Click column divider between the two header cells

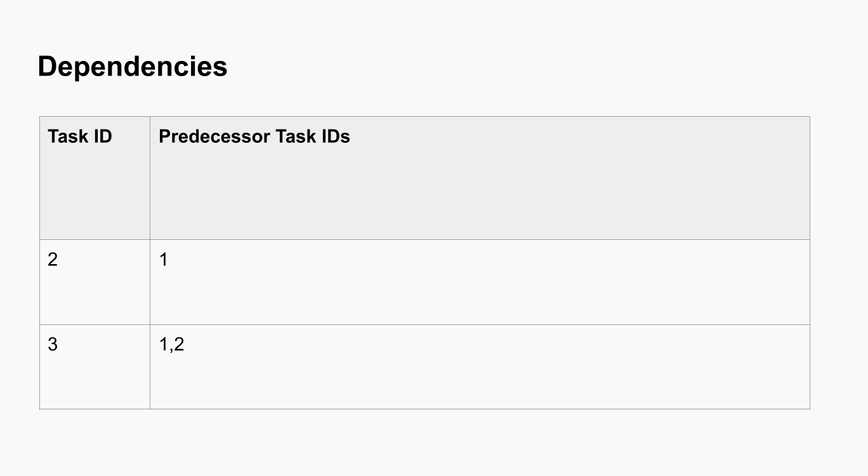[150, 178]
